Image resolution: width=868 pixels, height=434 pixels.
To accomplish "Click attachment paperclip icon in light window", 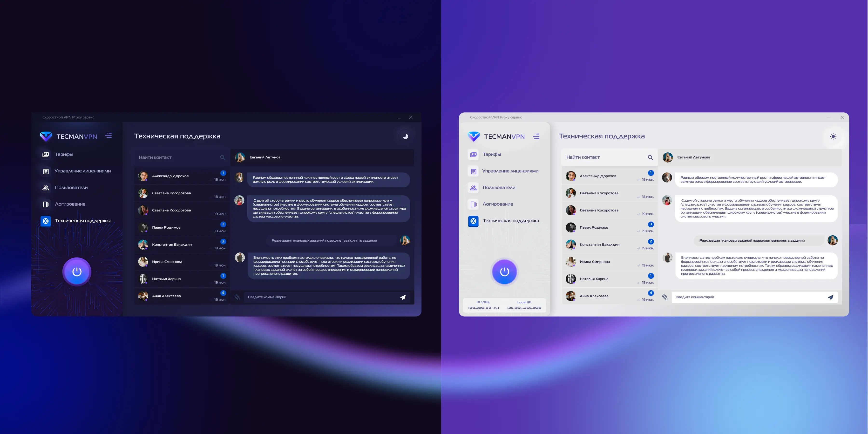I will coord(665,297).
